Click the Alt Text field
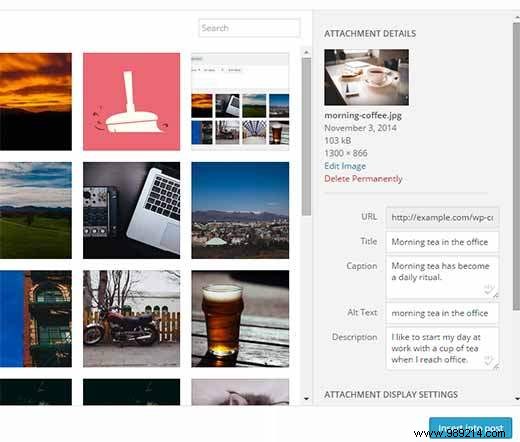520x442 pixels. click(x=442, y=313)
